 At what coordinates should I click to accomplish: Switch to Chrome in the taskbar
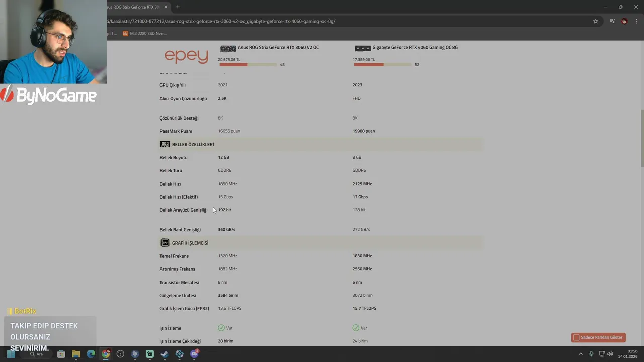tap(106, 354)
